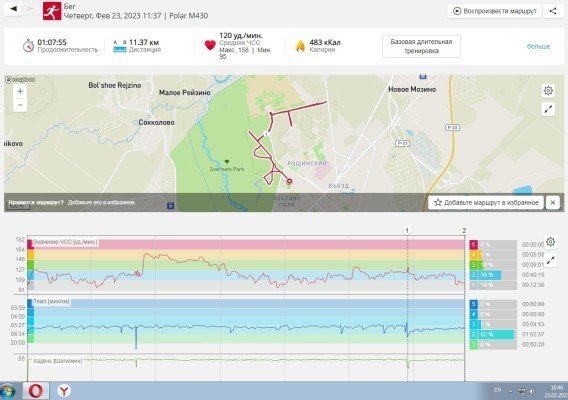Expand the graphs to fullscreen
Viewport: 568px width, 400px height.
pyautogui.click(x=551, y=260)
